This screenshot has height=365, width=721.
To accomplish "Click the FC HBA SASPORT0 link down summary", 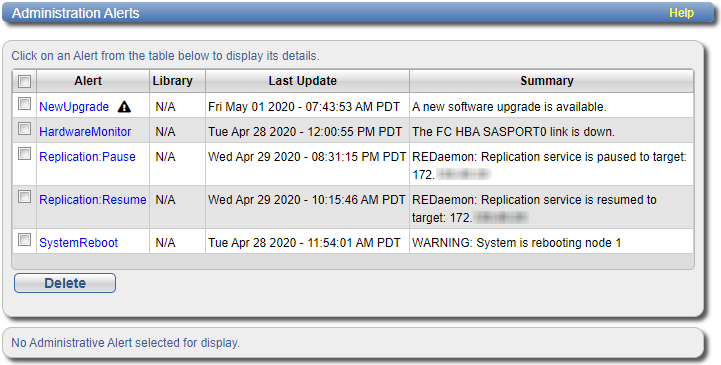I will click(x=513, y=131).
